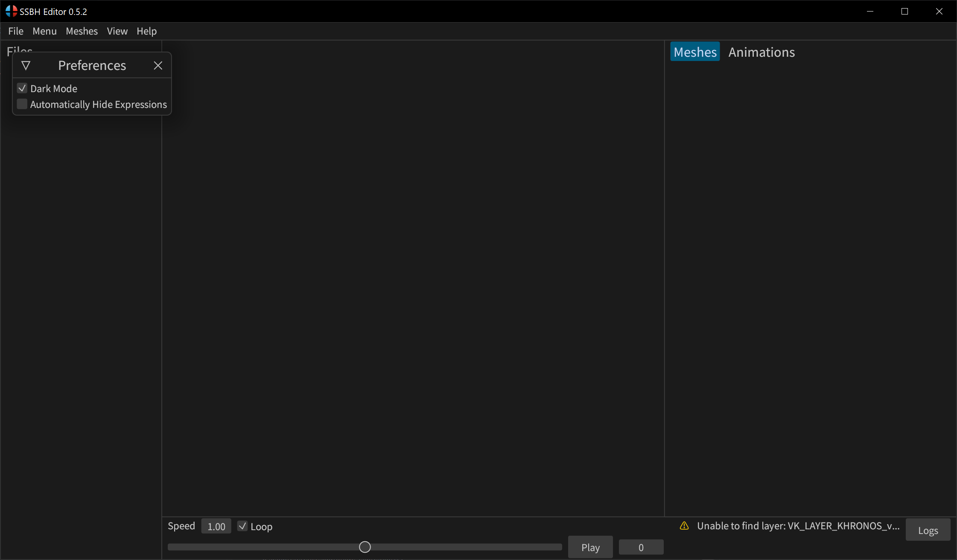Open the Logs panel
957x560 pixels.
(x=928, y=529)
